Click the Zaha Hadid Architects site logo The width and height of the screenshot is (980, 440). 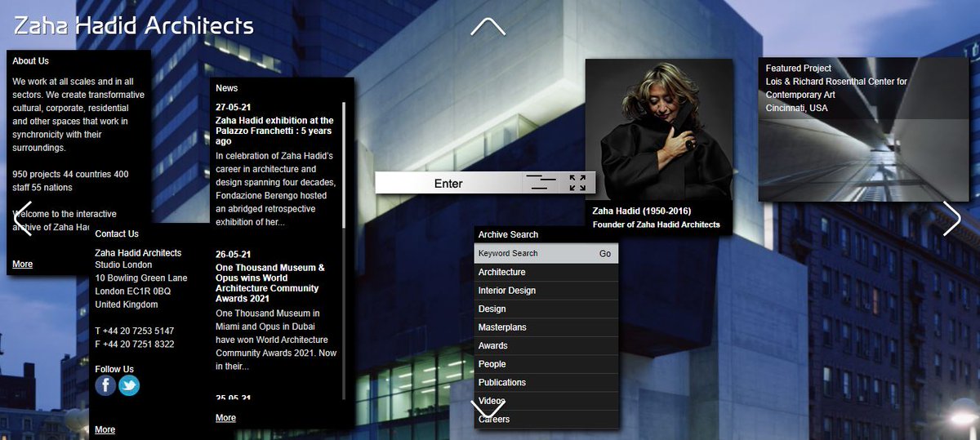134,24
